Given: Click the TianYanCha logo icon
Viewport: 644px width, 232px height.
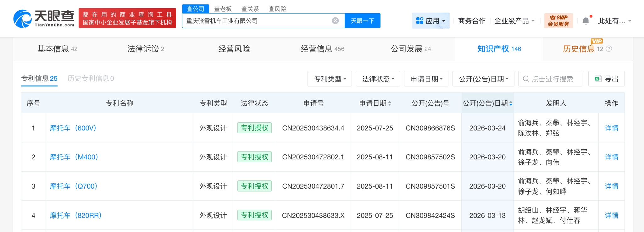Looking at the screenshot, I should [x=22, y=19].
